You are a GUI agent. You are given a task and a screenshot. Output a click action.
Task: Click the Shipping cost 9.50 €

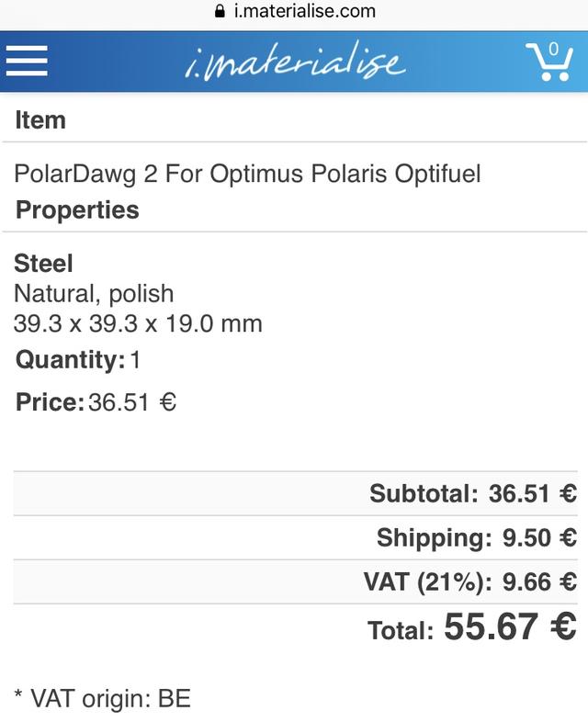tap(539, 538)
